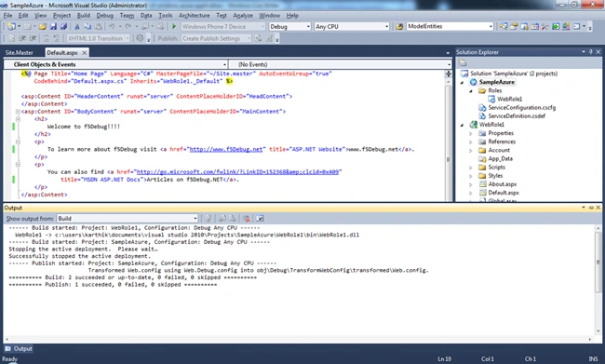Expand the Properties folder in Solution Explorer
The height and width of the screenshot is (364, 605).
(471, 133)
